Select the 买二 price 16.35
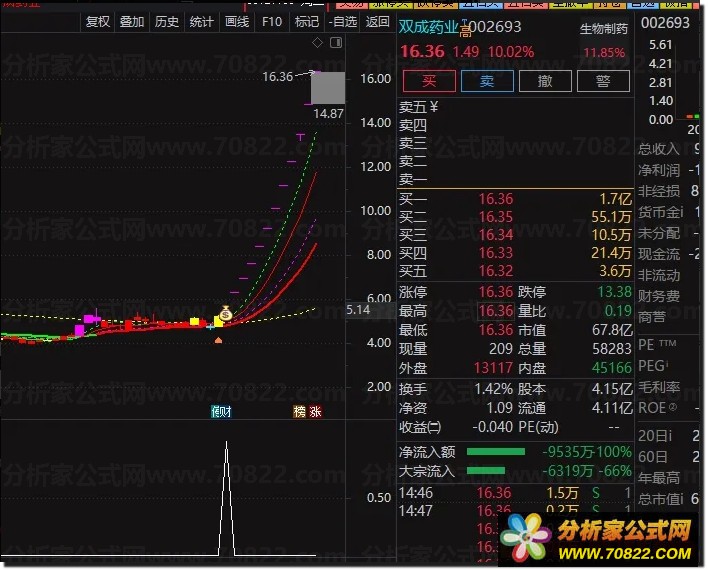 click(496, 217)
